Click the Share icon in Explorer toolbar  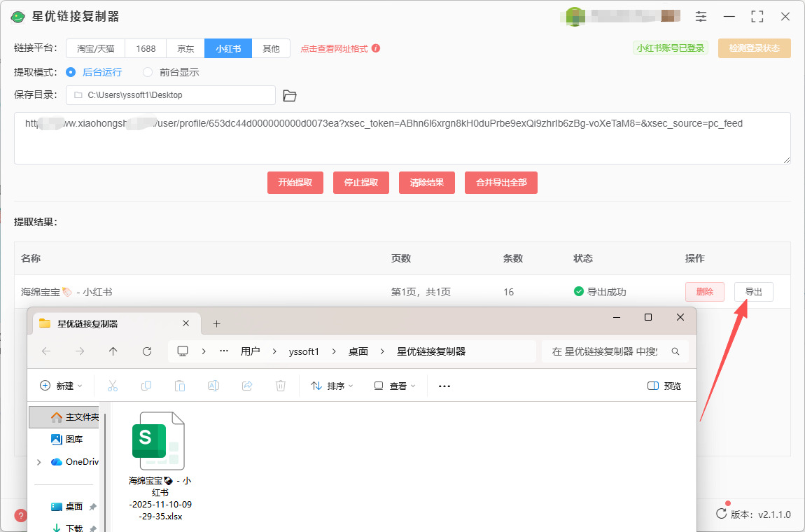[x=247, y=386]
